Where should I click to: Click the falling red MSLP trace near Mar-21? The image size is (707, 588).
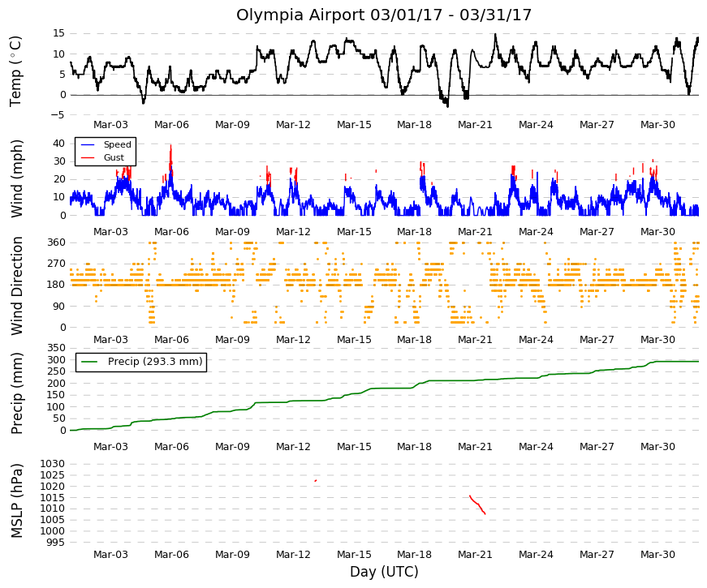(x=477, y=504)
